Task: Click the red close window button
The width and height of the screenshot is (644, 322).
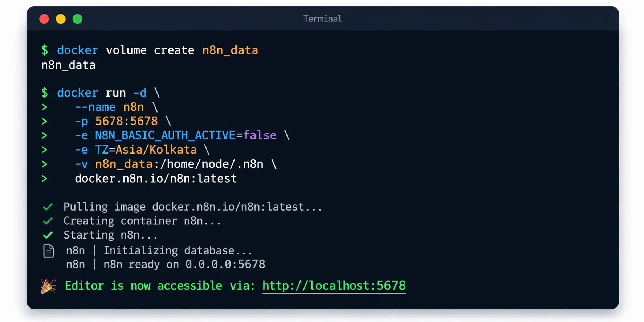Action: point(44,19)
